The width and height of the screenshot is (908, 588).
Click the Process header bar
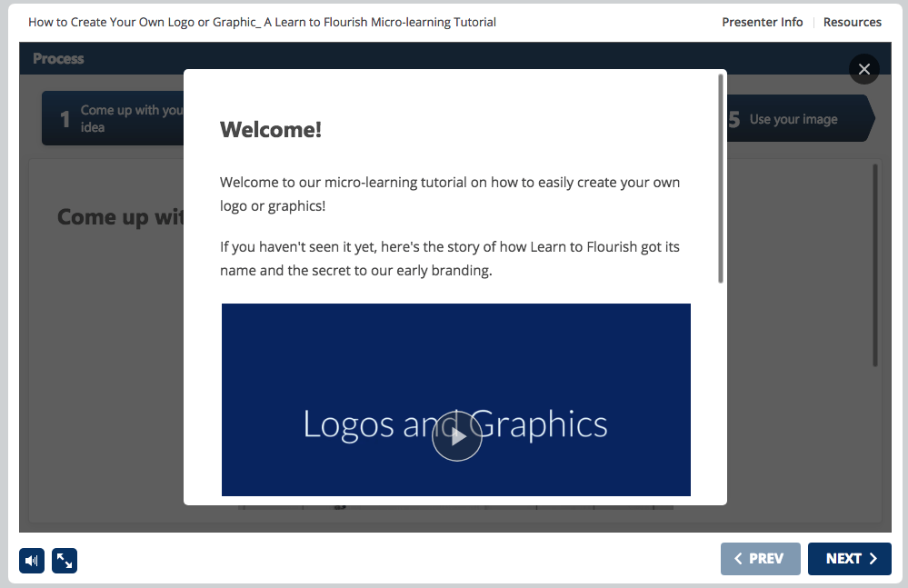click(100, 58)
